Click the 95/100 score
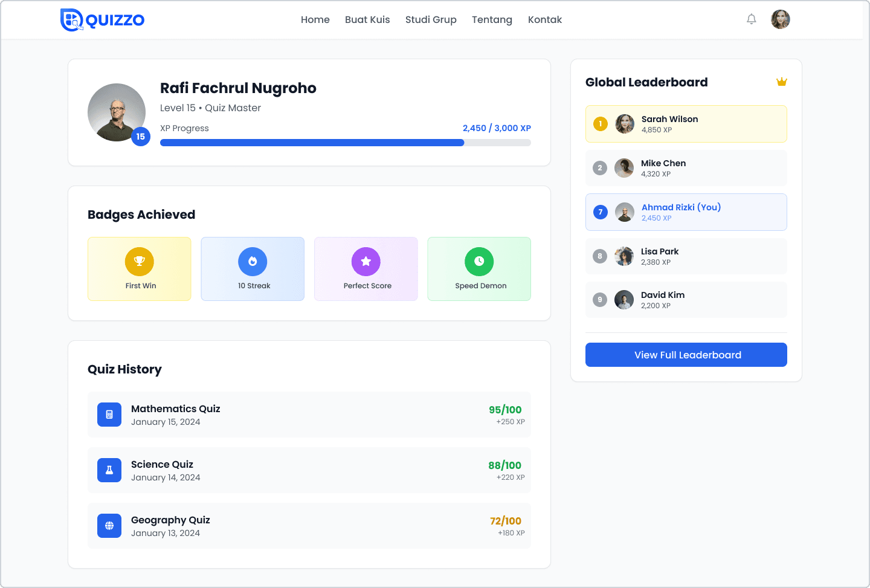This screenshot has width=870, height=588. pos(505,410)
